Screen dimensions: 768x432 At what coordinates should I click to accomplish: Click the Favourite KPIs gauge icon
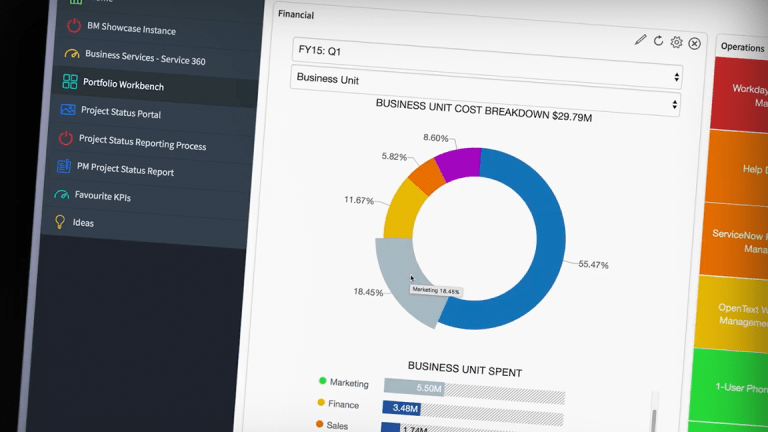pyautogui.click(x=62, y=194)
